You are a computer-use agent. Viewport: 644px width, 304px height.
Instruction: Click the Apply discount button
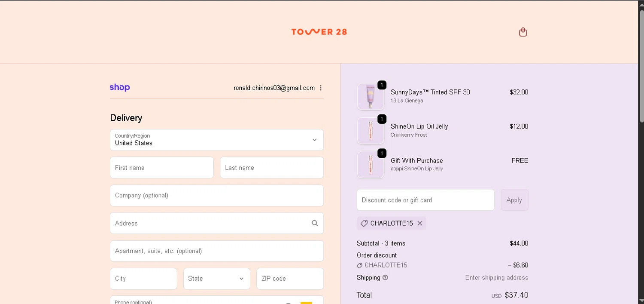(514, 200)
